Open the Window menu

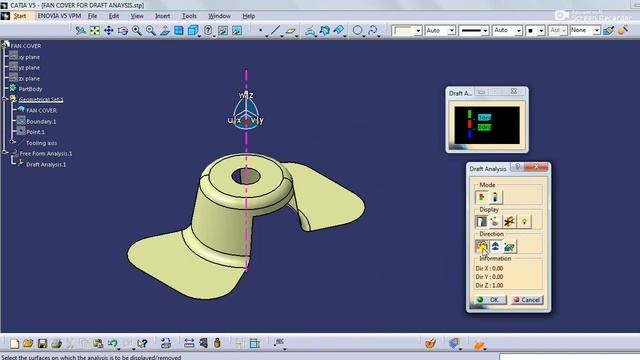coord(219,16)
